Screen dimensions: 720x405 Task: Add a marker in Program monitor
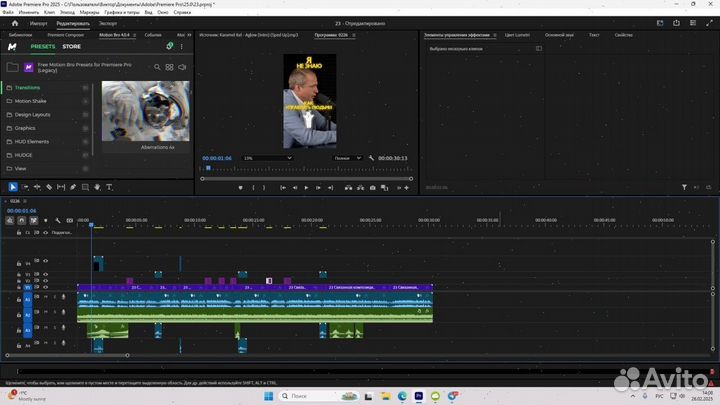click(240, 188)
